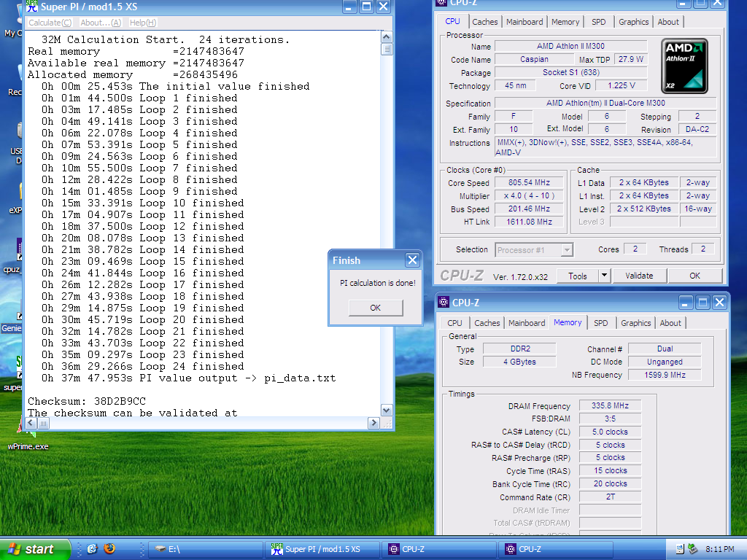Select the SPD tab in lower CPU-Z
The height and width of the screenshot is (560, 747).
600,323
